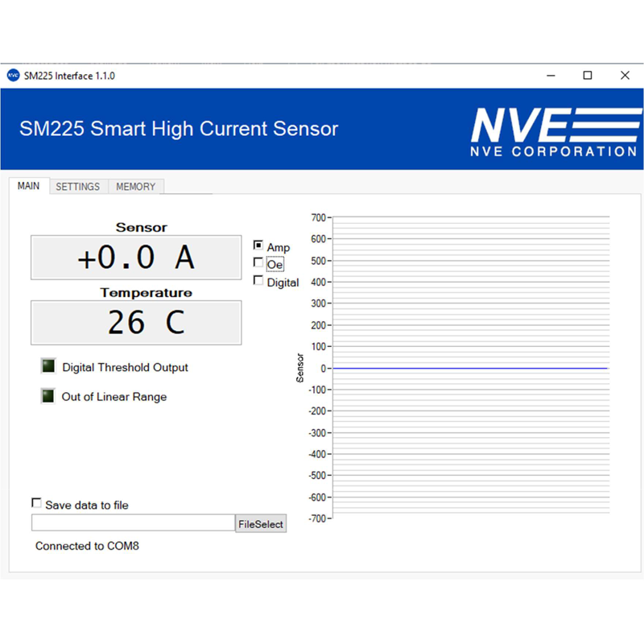Click the 'SM225 Interface 1.1.0' window title

click(69, 76)
